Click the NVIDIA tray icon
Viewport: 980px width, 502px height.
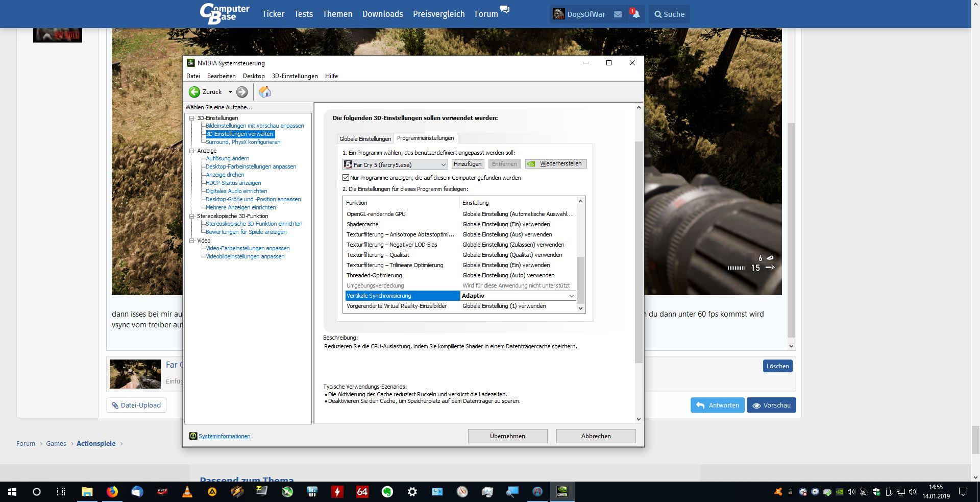pyautogui.click(x=839, y=492)
